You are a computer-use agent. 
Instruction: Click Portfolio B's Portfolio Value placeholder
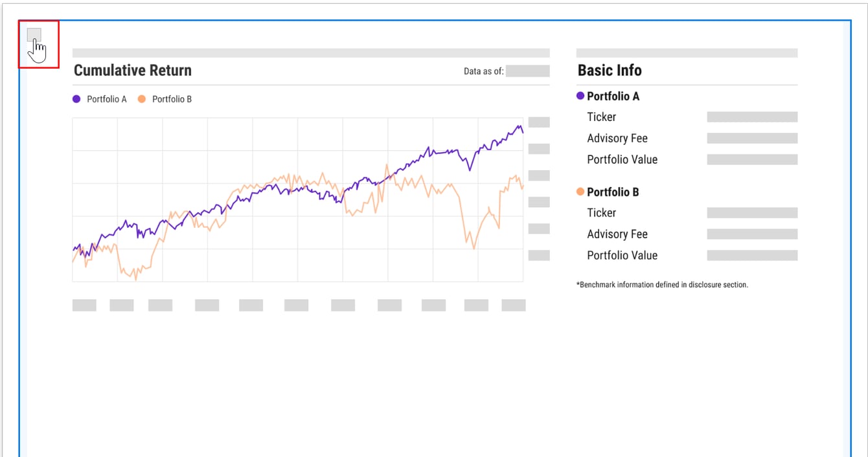click(752, 256)
